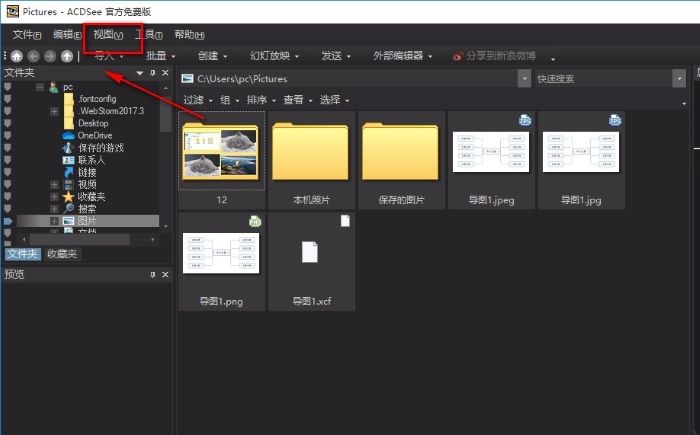Image resolution: width=700 pixels, height=435 pixels.
Task: Open the 编辑 menu
Action: tap(67, 35)
